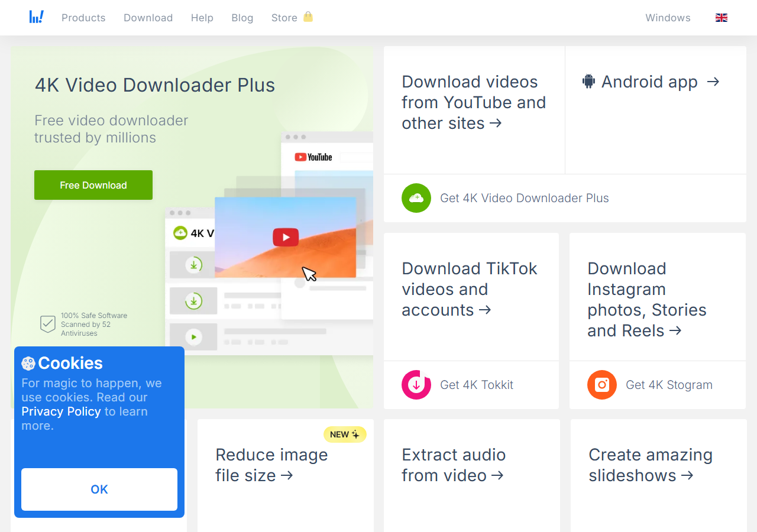Viewport: 757px width, 532px height.
Task: Click the green cloud 4K Video Downloader Plus icon
Action: (416, 198)
